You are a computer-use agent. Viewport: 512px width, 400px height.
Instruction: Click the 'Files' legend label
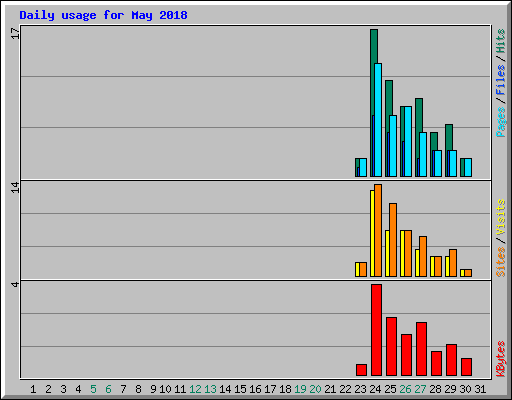coord(501,80)
